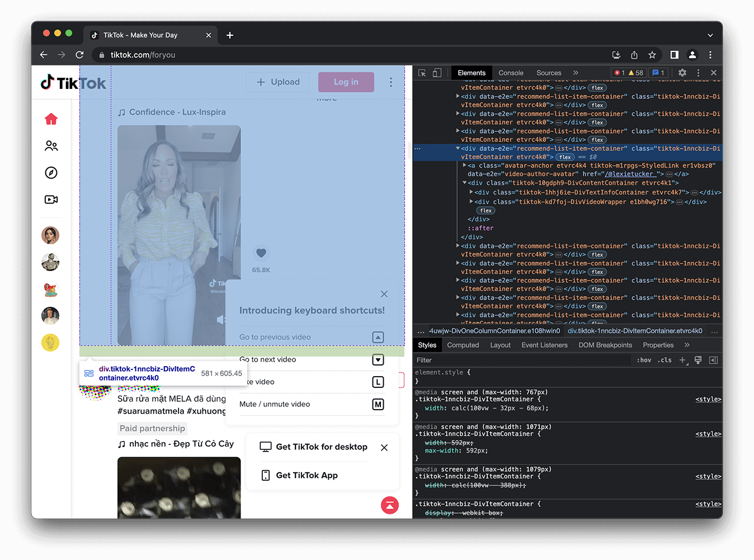
Task: Close the keyboard shortcuts popup
Action: [384, 294]
